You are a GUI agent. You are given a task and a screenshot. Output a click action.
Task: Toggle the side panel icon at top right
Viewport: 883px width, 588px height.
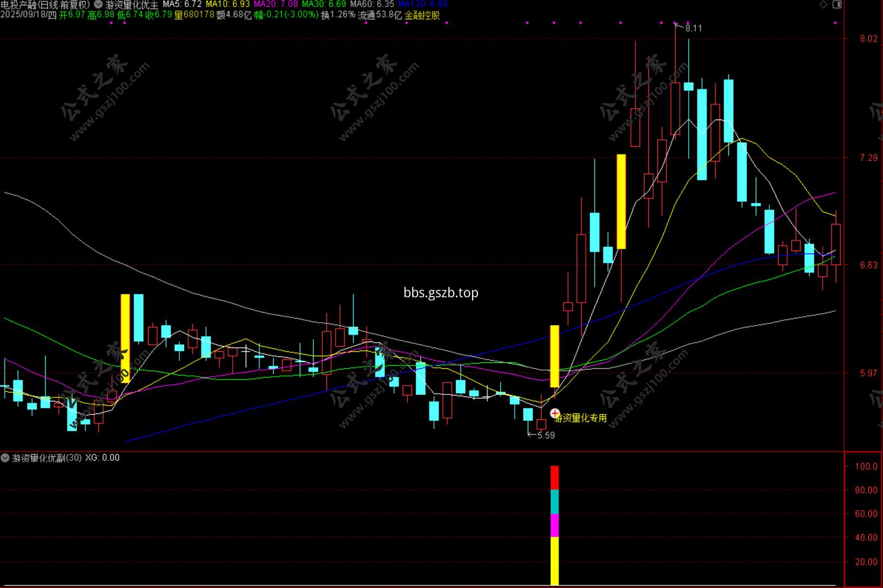point(837,5)
